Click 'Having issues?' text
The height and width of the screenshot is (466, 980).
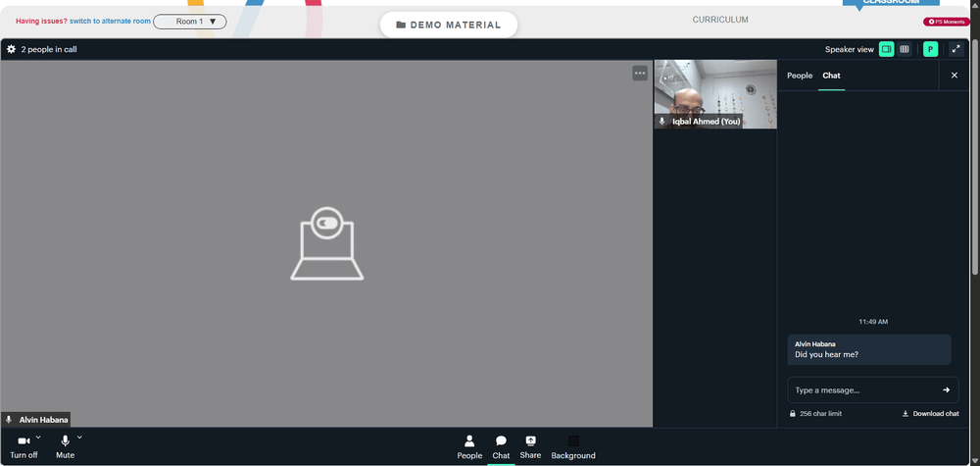point(41,22)
